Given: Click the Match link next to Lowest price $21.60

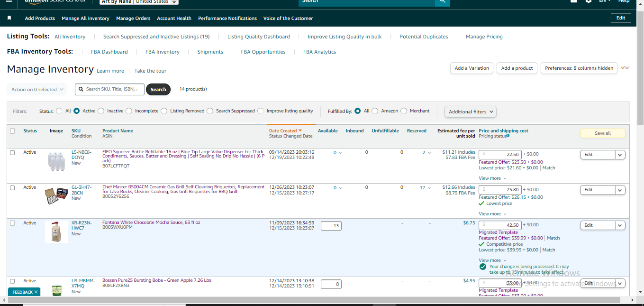Looking at the screenshot, I should point(549,168).
